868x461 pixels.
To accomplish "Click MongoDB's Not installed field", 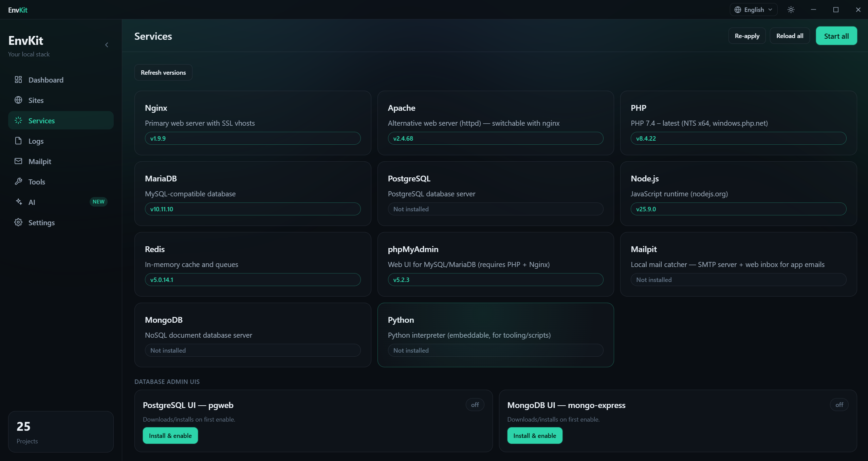I will [253, 350].
